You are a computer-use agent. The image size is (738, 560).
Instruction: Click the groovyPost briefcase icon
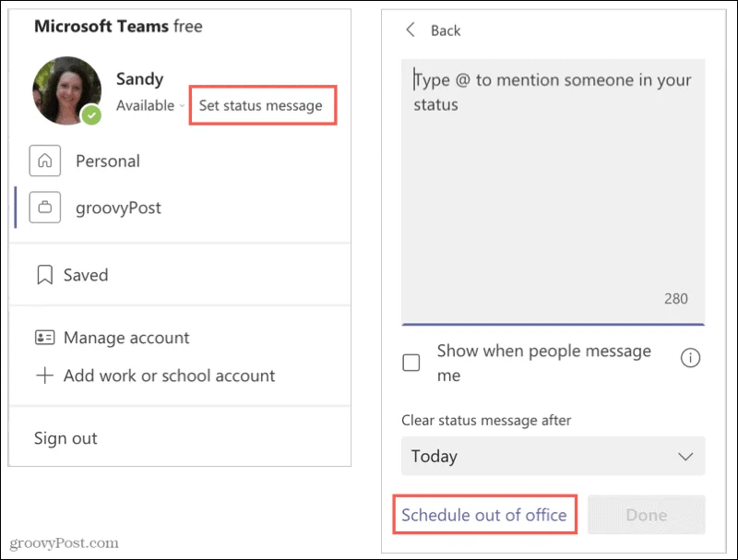[44, 207]
